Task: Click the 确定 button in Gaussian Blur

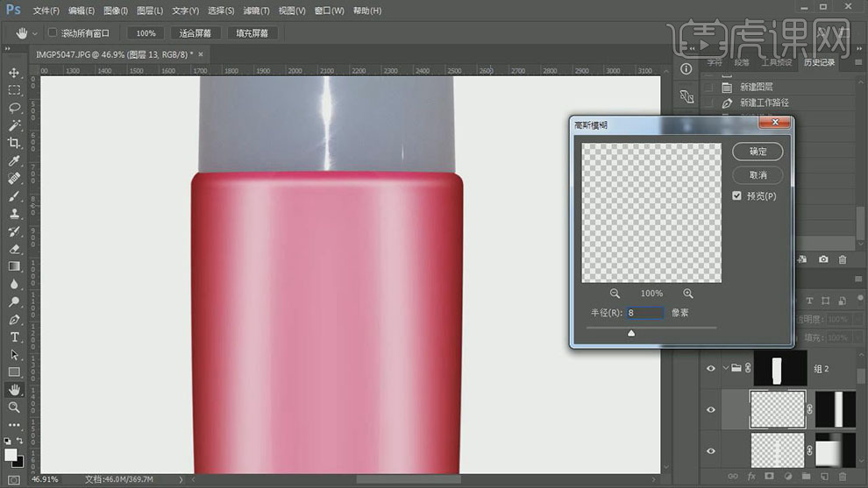Action: pos(758,152)
